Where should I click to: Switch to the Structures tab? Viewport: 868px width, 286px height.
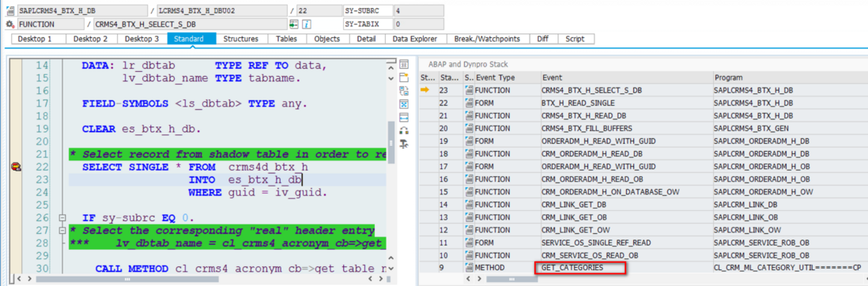click(x=241, y=40)
